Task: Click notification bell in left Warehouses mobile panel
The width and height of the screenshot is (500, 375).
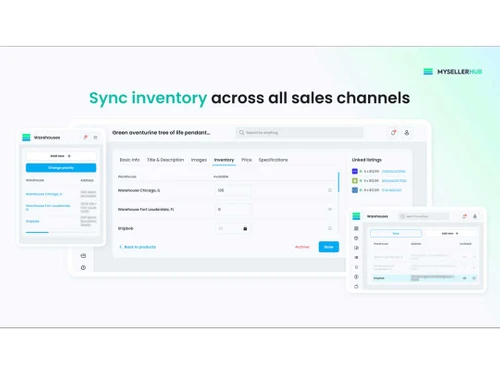Action: [85, 137]
